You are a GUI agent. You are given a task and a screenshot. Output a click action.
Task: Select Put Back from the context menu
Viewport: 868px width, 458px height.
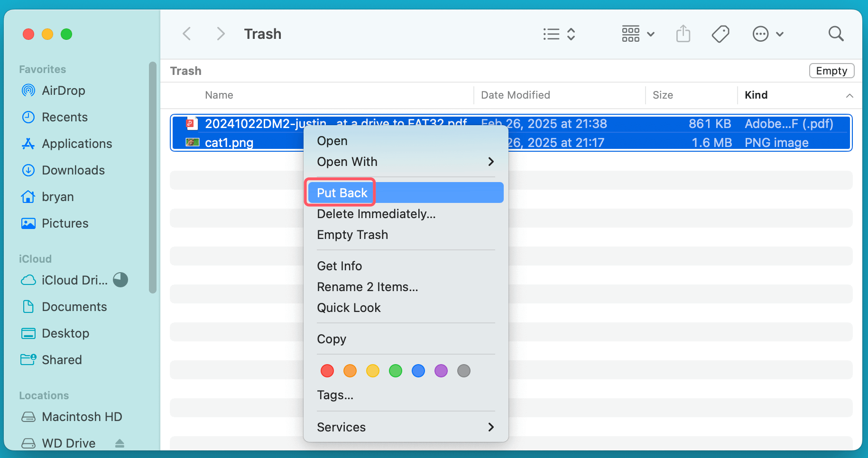click(x=342, y=192)
